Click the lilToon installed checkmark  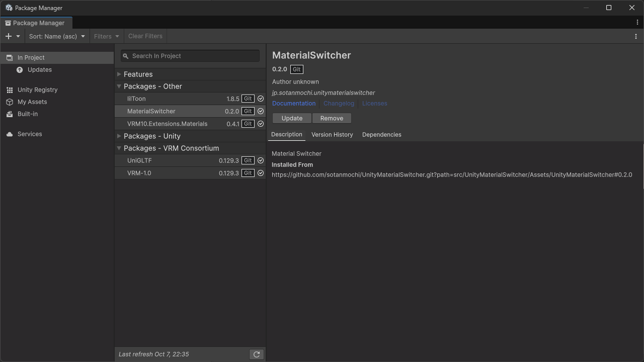pyautogui.click(x=261, y=99)
